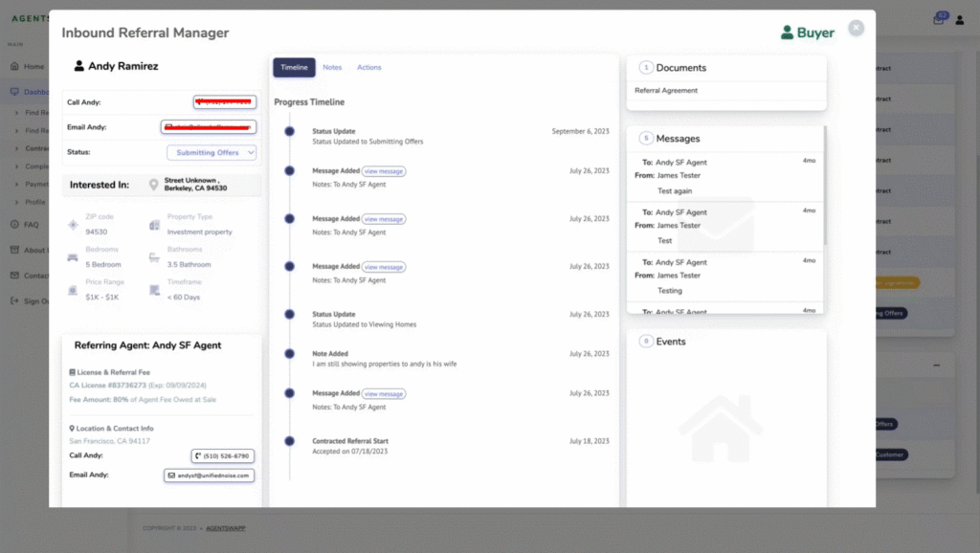Image resolution: width=980 pixels, height=553 pixels.
Task: Click the Messages panel scrollbar
Action: click(x=825, y=186)
